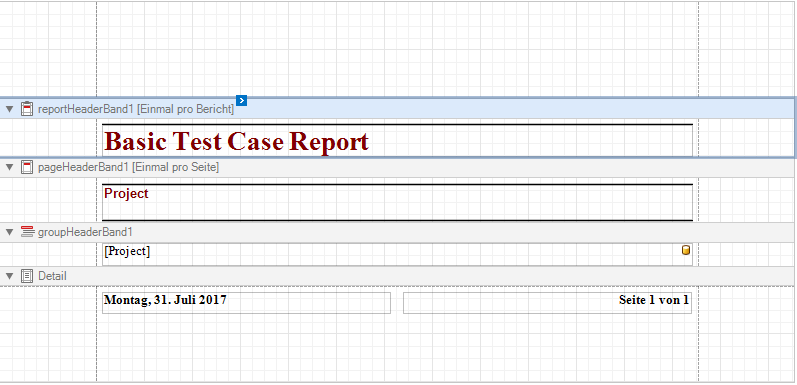Select the reportHeaderBand1 [Einmal pro Bericht] strip

pyautogui.click(x=397, y=109)
